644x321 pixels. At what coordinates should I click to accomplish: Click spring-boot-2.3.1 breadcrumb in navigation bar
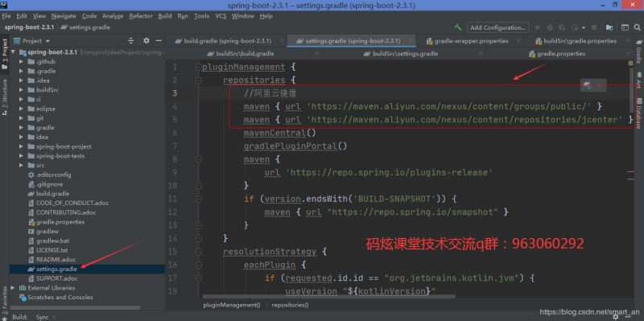point(29,27)
